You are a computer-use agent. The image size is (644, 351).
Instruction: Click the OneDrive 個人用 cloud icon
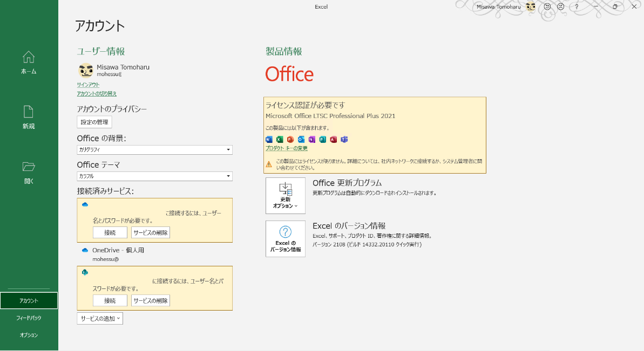[x=85, y=250]
